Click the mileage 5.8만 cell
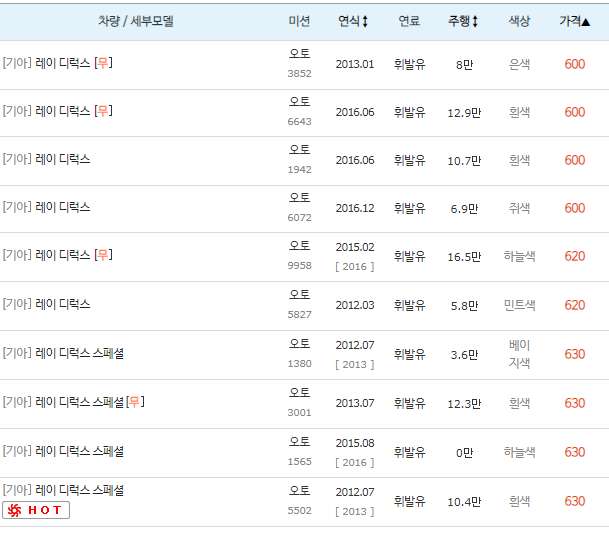609x536 pixels. [464, 306]
